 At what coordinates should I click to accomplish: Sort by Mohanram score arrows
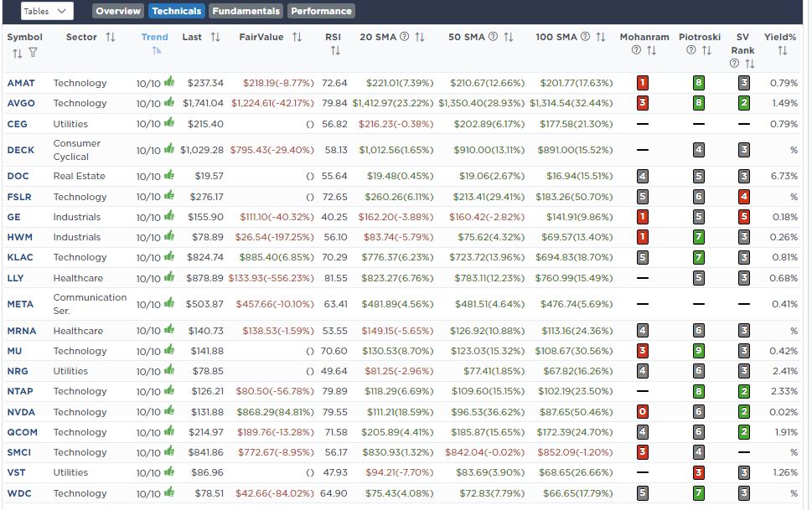[651, 51]
